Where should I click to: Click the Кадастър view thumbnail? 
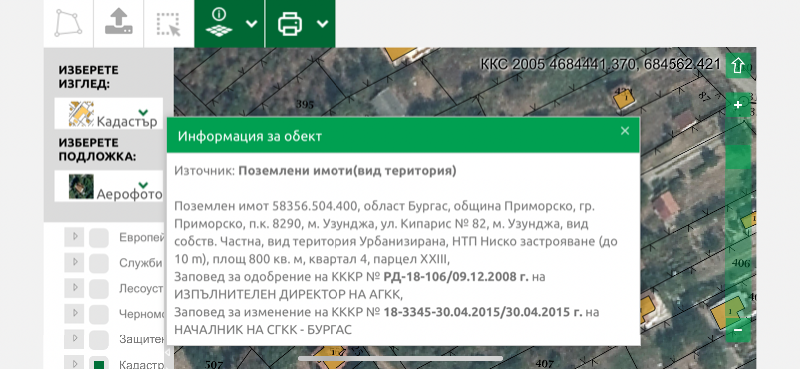81,113
